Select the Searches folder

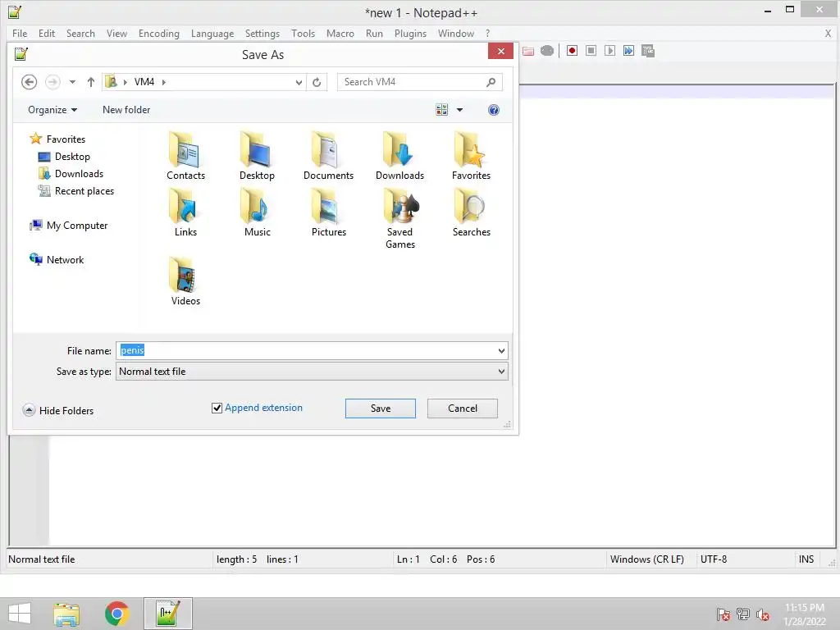pos(471,212)
